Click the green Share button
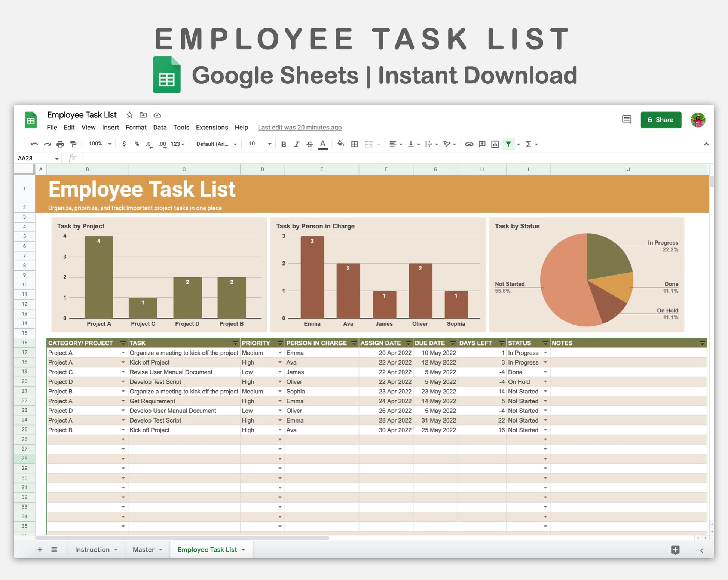This screenshot has height=580, width=728. click(x=661, y=120)
